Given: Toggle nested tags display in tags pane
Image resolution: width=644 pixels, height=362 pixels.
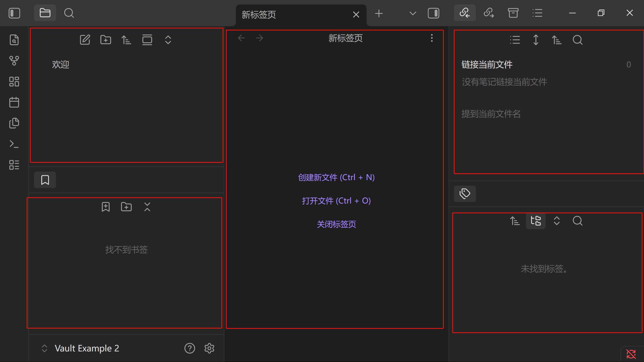Looking at the screenshot, I should click(x=536, y=221).
